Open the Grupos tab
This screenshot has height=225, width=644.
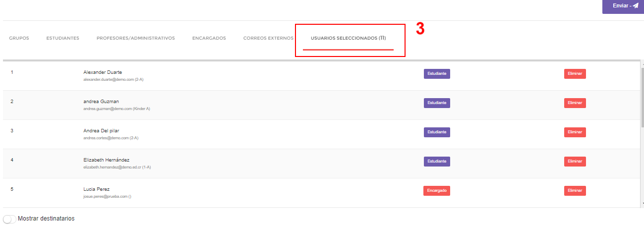coord(19,38)
